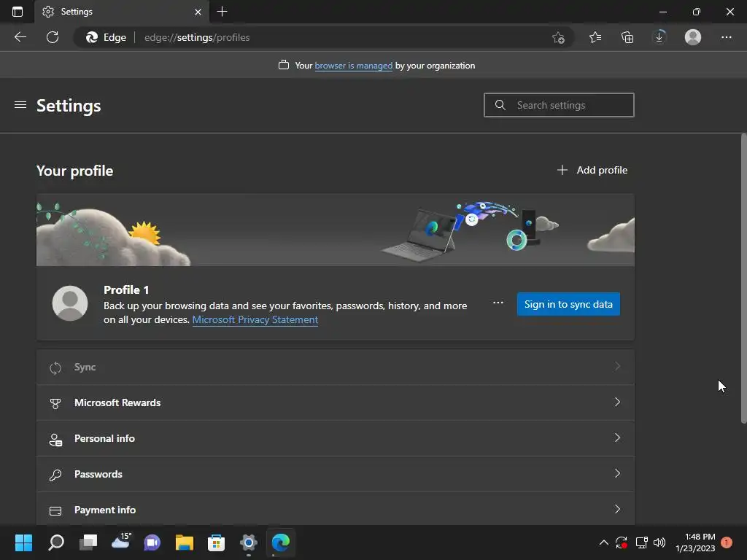This screenshot has width=747, height=560.
Task: Expand the Microsoft Rewards chevron
Action: coord(617,402)
